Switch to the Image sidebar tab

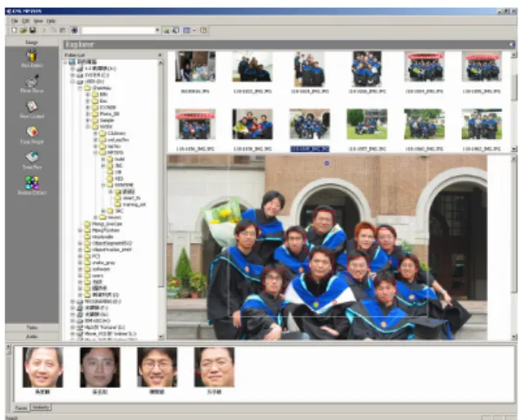[x=32, y=43]
